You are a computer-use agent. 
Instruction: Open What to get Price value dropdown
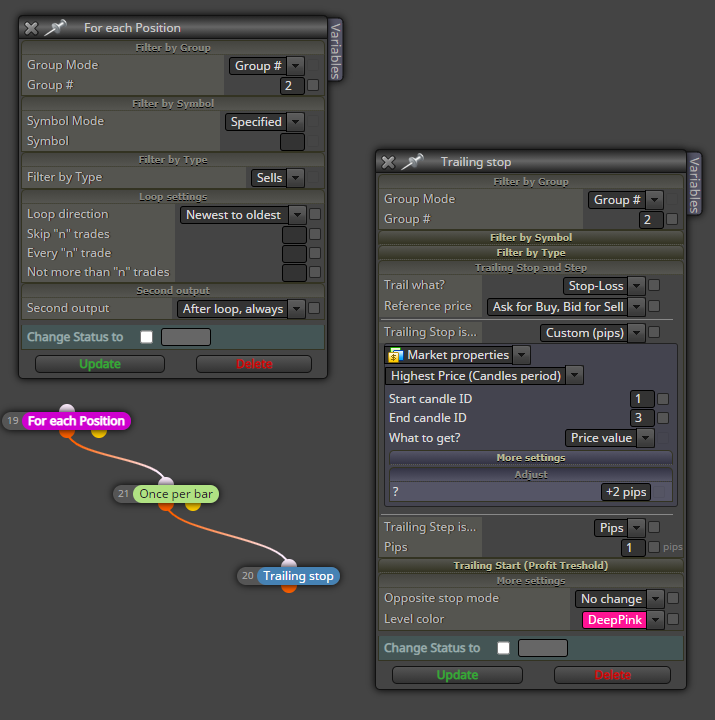(645, 438)
